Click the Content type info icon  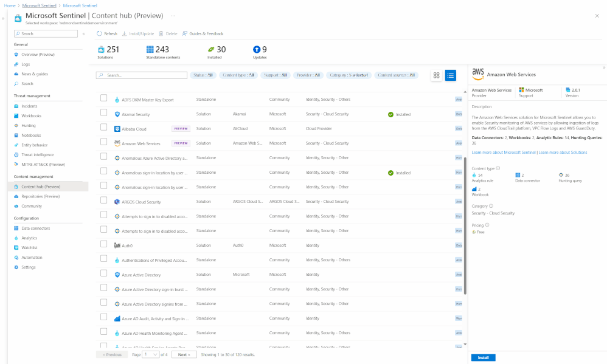(x=498, y=168)
